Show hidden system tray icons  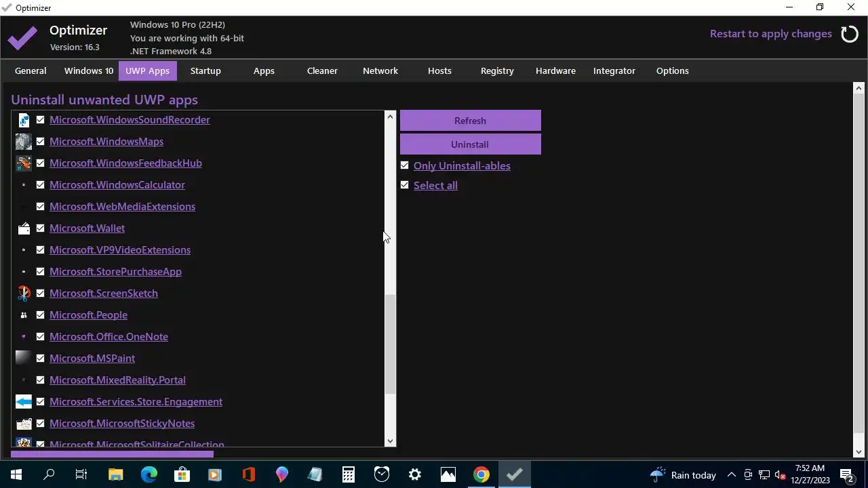[732, 475]
